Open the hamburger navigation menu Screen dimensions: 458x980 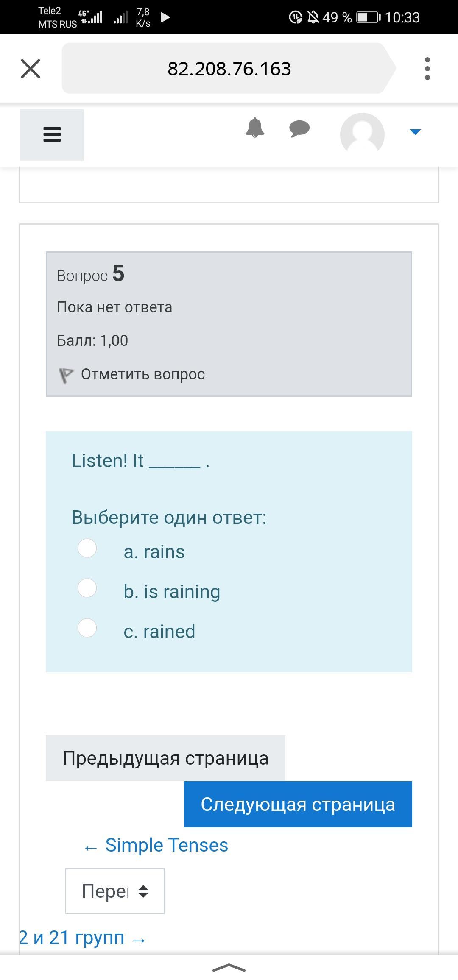[52, 135]
